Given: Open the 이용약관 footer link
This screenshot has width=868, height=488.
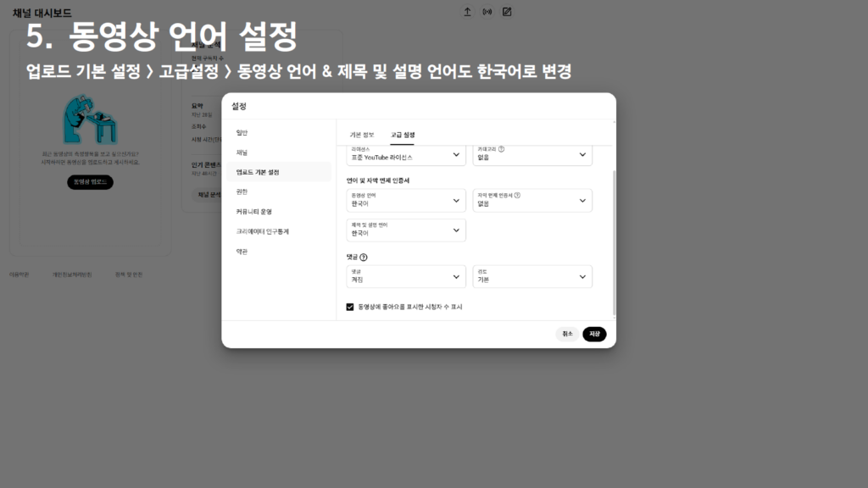Looking at the screenshot, I should pyautogui.click(x=19, y=275).
